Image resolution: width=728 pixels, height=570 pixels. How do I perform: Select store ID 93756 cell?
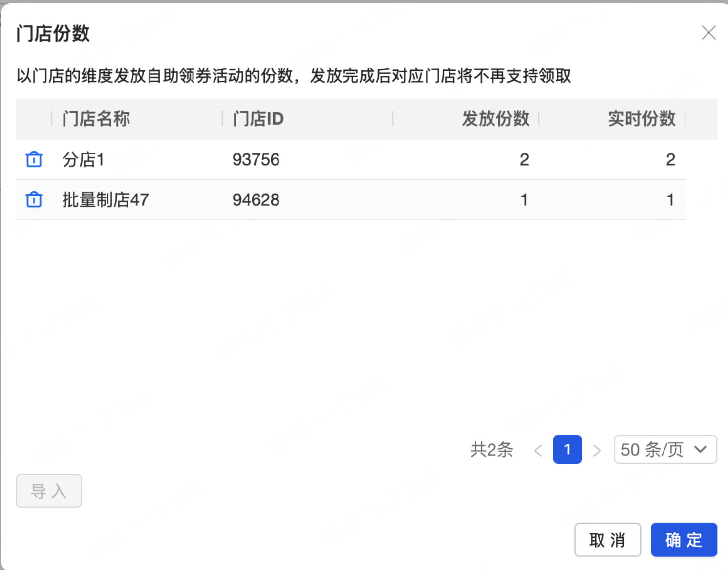tap(256, 159)
